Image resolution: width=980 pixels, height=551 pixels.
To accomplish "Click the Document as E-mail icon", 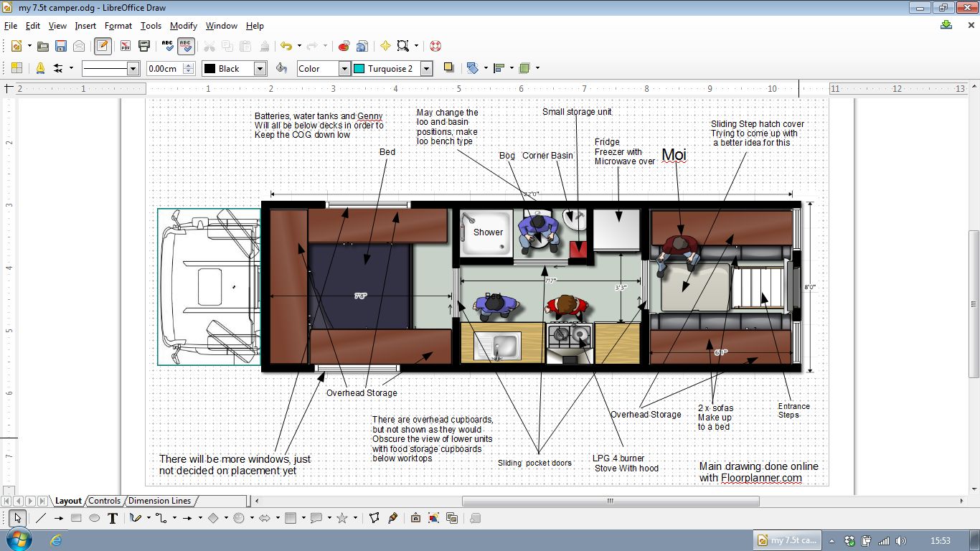I will (79, 46).
